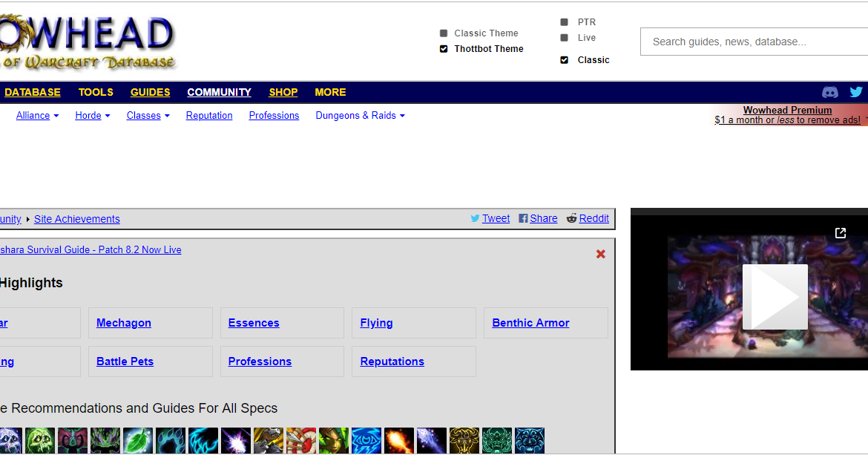Viewport: 868px width, 458px height.
Task: Pop out the video using the external-link icon
Action: pyautogui.click(x=841, y=233)
